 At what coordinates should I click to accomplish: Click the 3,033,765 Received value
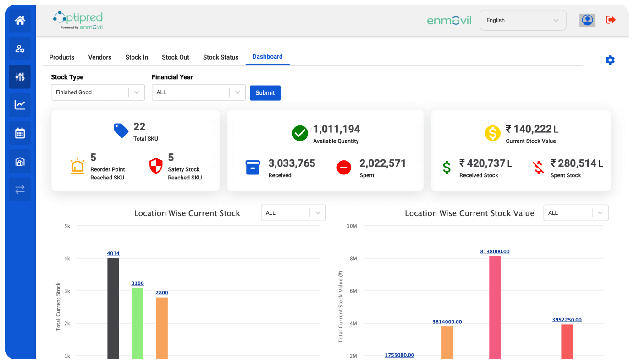pyautogui.click(x=292, y=163)
